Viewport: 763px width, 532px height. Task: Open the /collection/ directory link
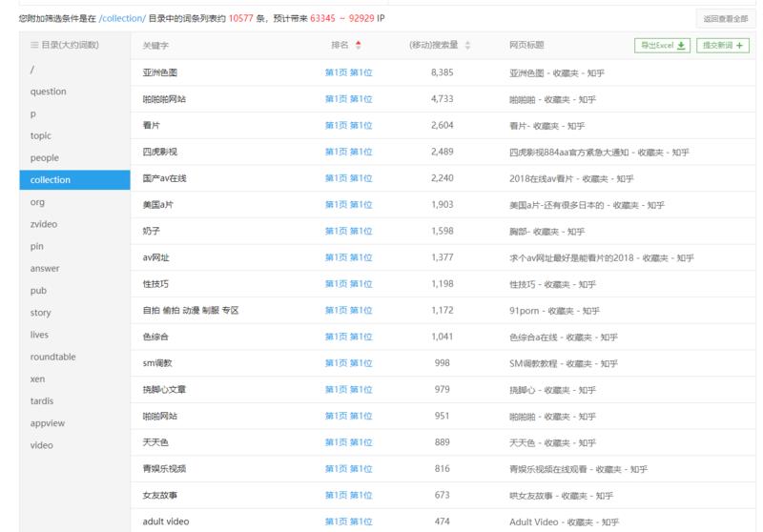pos(122,18)
